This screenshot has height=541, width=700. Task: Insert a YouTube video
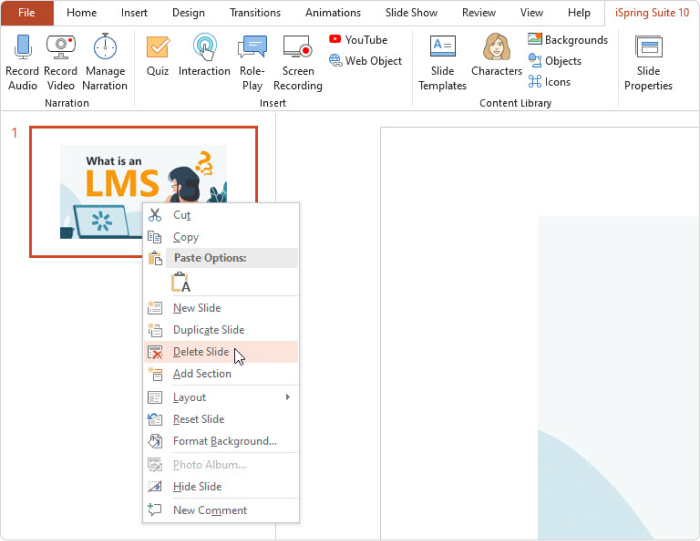click(358, 40)
